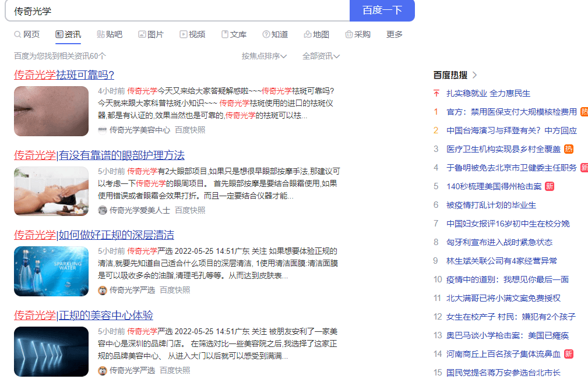Expand the 按焦点排序 sort dropdown
588x379 pixels.
[x=264, y=56]
